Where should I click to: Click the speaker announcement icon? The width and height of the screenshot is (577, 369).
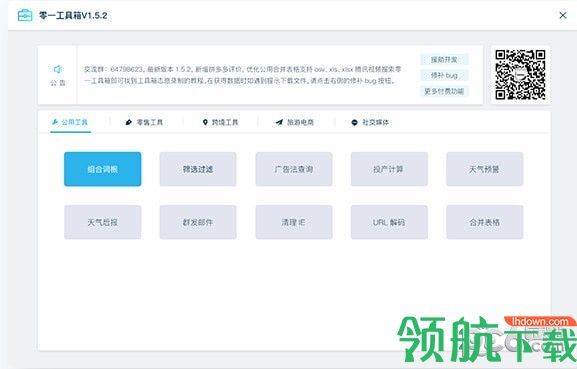58,69
